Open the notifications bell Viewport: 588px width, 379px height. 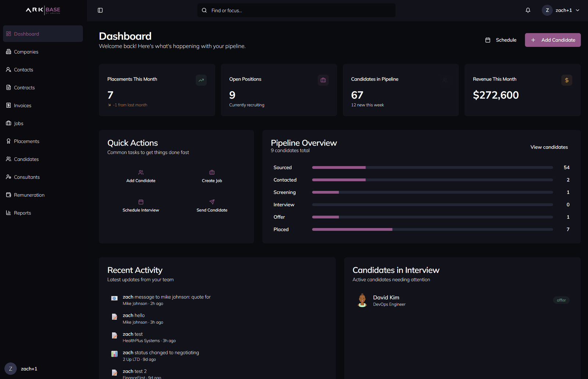tap(528, 10)
